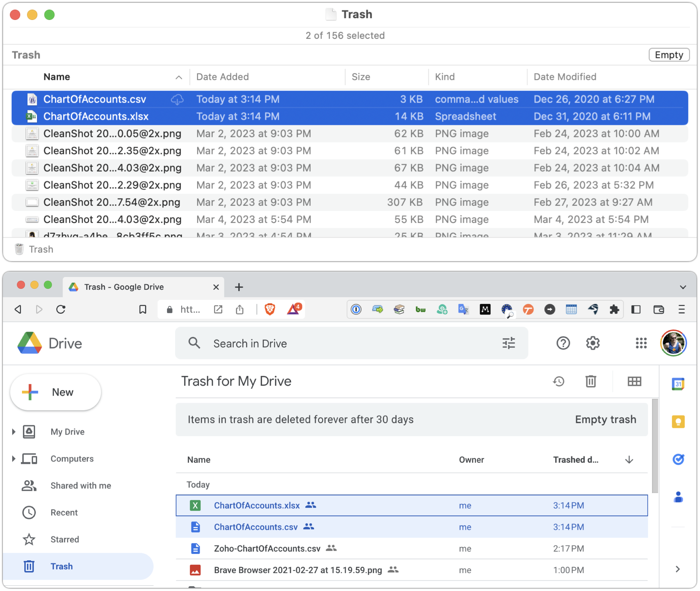
Task: Click the delete forever trash icon
Action: click(591, 381)
